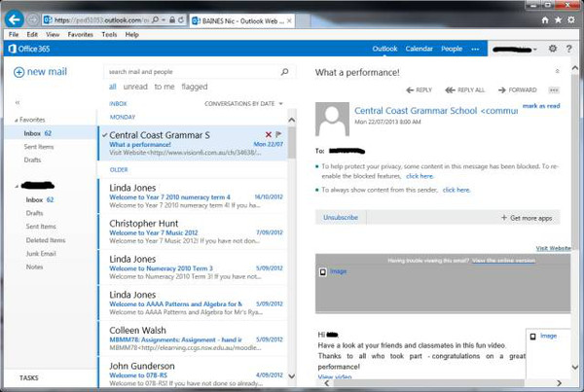
Task: Delete the Central Coast Grammar message
Action: click(x=269, y=134)
